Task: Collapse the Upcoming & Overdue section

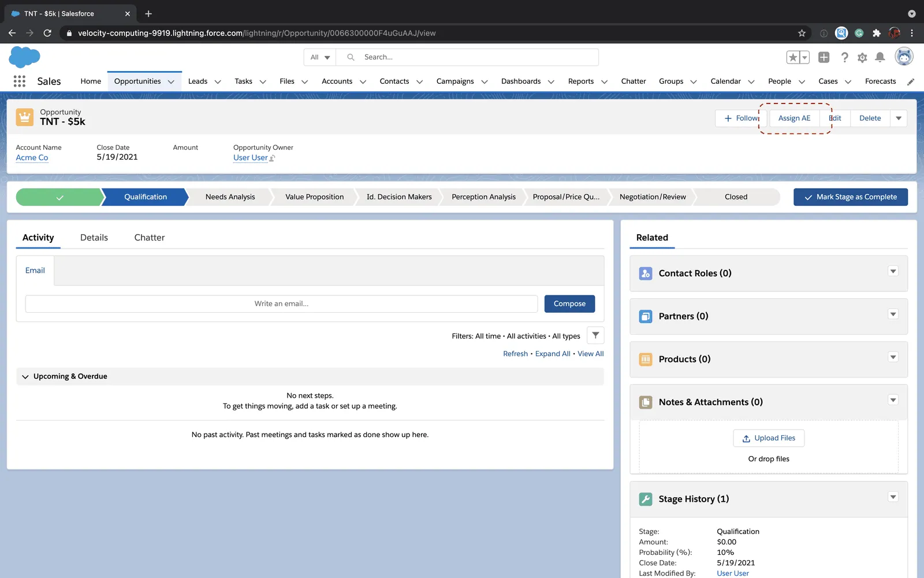Action: click(x=25, y=377)
